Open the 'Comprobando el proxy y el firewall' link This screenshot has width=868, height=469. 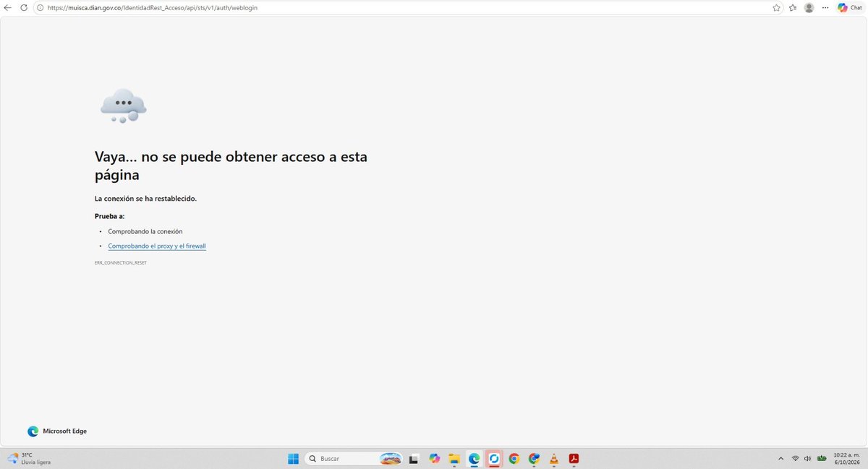(157, 246)
